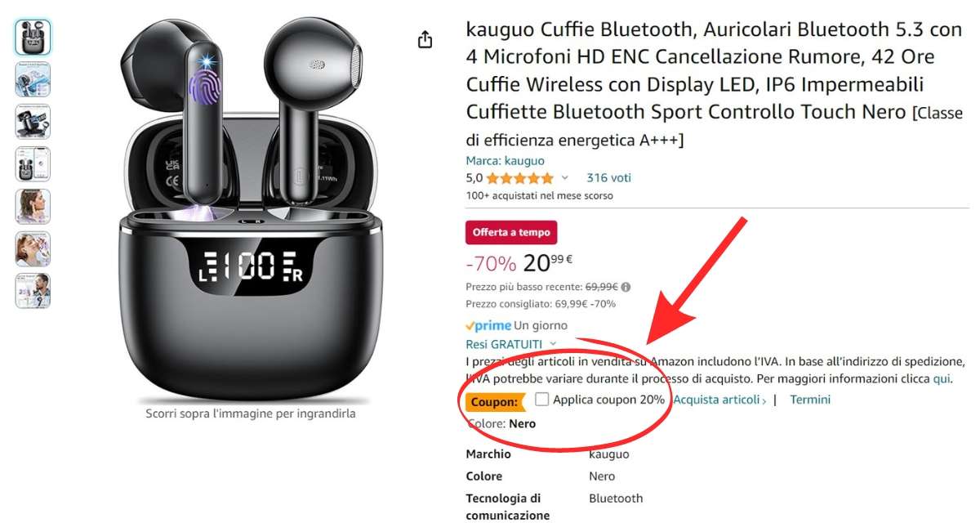Screen dimensions: 980x523
Task: Click the info icon beside lowest recent price
Action: coord(626,288)
